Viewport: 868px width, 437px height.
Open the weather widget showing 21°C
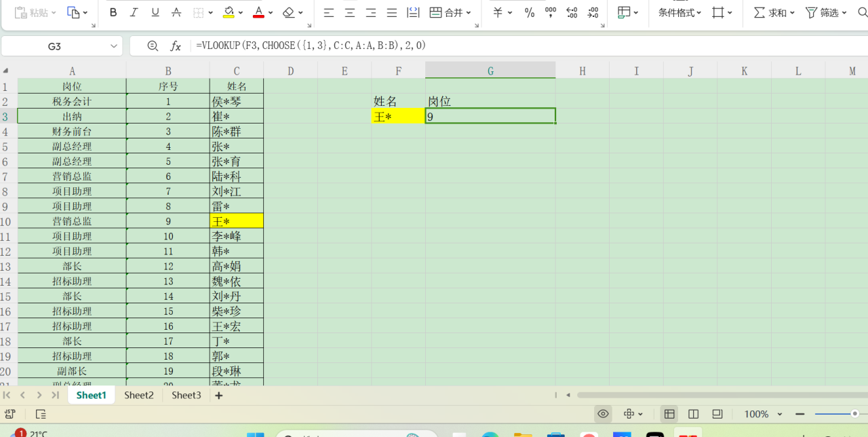point(31,434)
